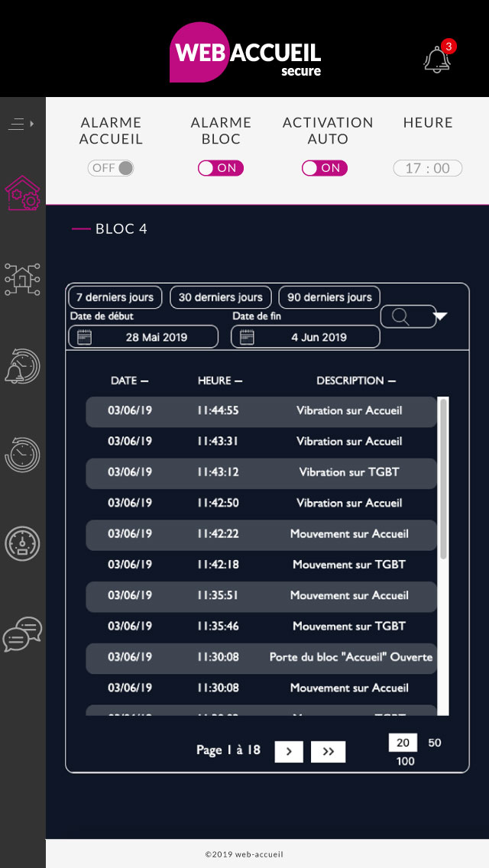Disable the Activation Auto switch
The height and width of the screenshot is (868, 489).
tap(325, 168)
